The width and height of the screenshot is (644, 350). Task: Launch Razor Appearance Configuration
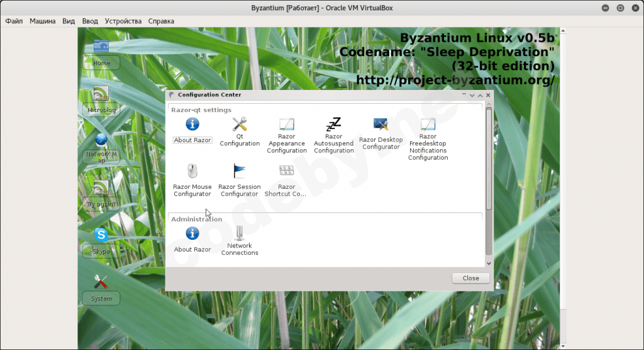point(287,135)
